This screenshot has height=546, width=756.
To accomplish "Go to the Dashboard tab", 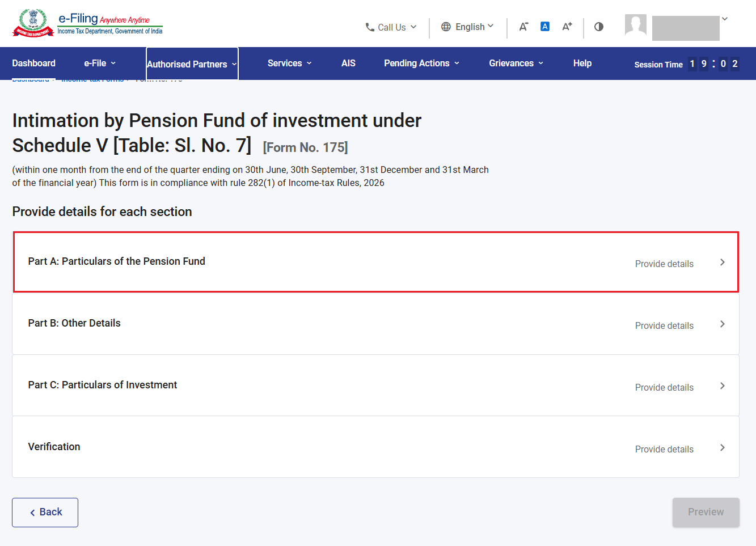I will (x=34, y=63).
